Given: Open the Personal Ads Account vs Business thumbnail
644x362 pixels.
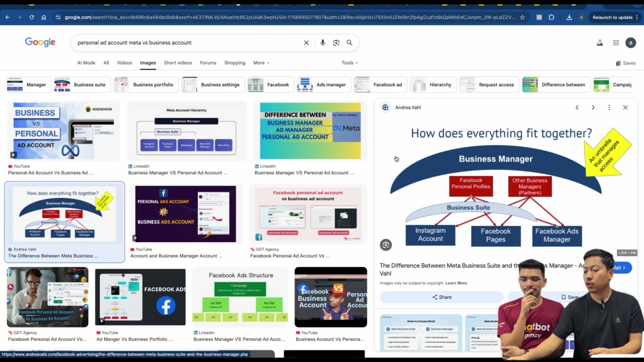Looking at the screenshot, I should pyautogui.click(x=185, y=214).
